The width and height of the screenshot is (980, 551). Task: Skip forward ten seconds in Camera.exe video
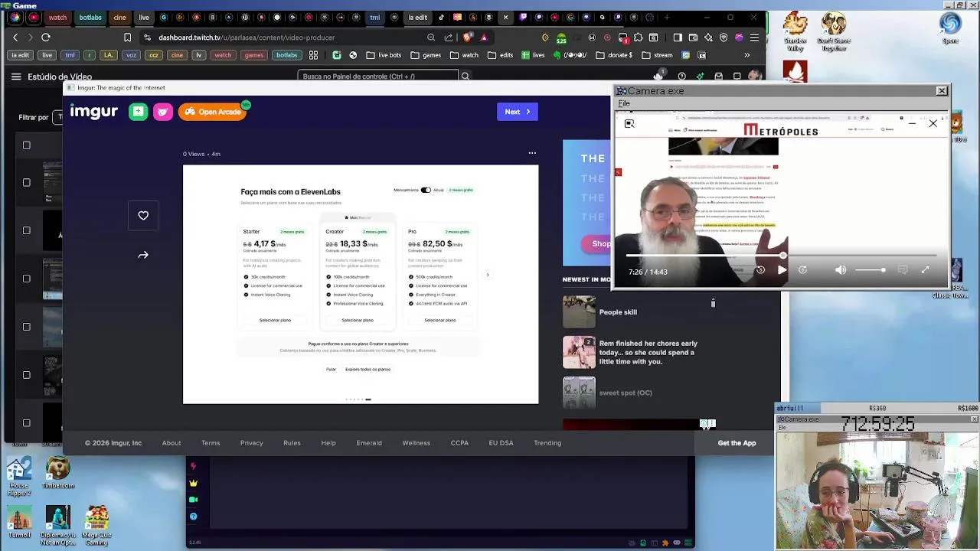click(x=802, y=270)
